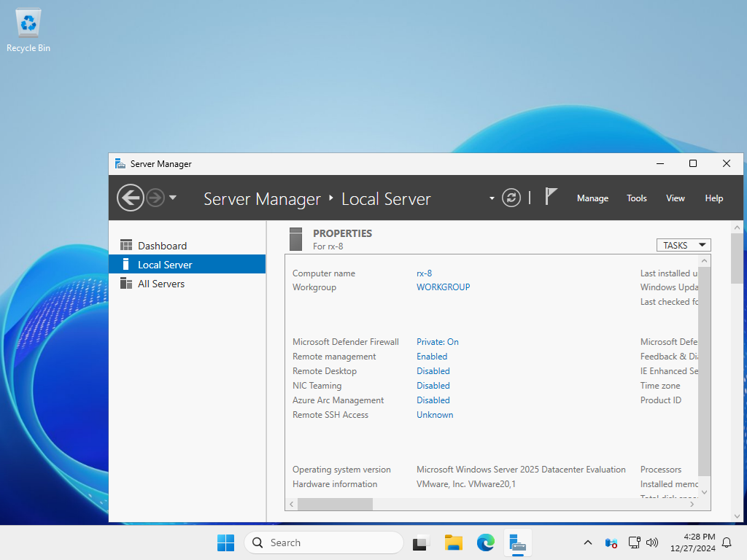Click the Properties panel horizontal scrollbar thumb
This screenshot has width=747, height=560.
coord(335,504)
